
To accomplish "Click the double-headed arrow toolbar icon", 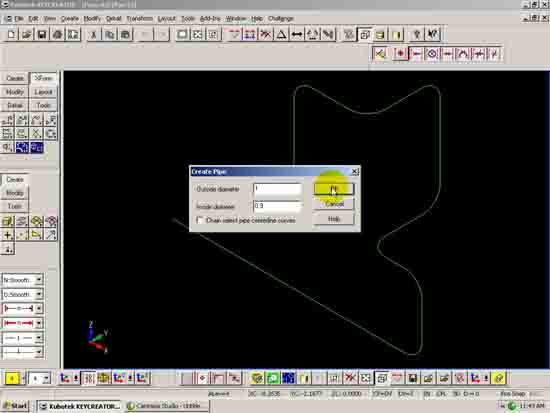I will pos(297,34).
